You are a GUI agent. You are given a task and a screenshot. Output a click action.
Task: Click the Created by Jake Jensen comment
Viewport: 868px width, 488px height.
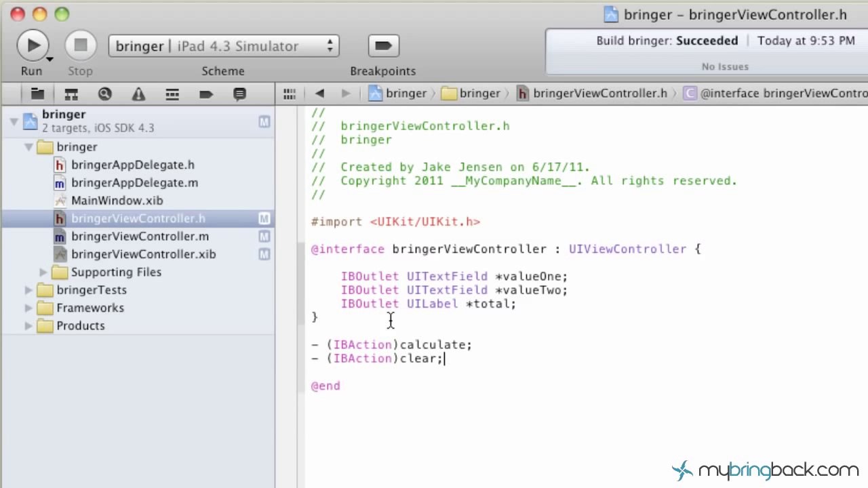point(450,167)
